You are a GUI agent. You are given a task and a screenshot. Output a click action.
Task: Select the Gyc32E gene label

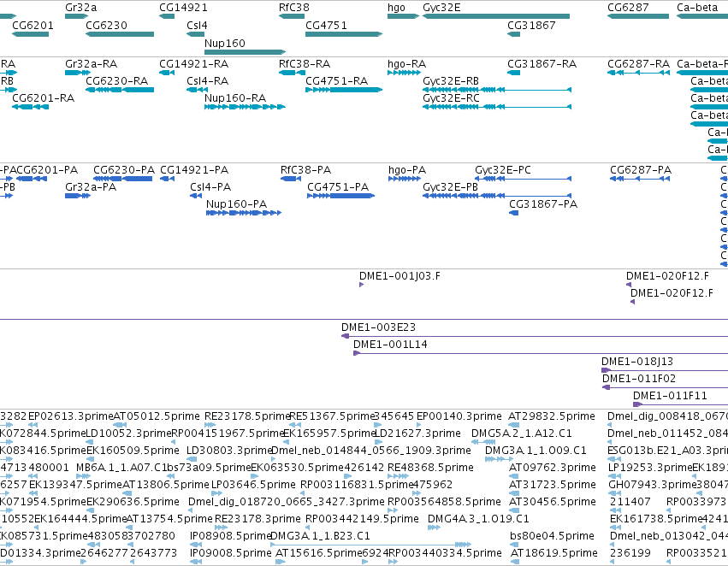(441, 8)
